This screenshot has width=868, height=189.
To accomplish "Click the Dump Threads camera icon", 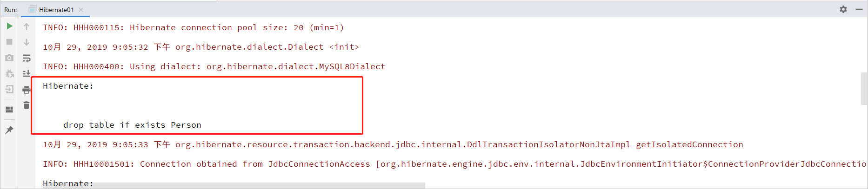I will click(9, 58).
